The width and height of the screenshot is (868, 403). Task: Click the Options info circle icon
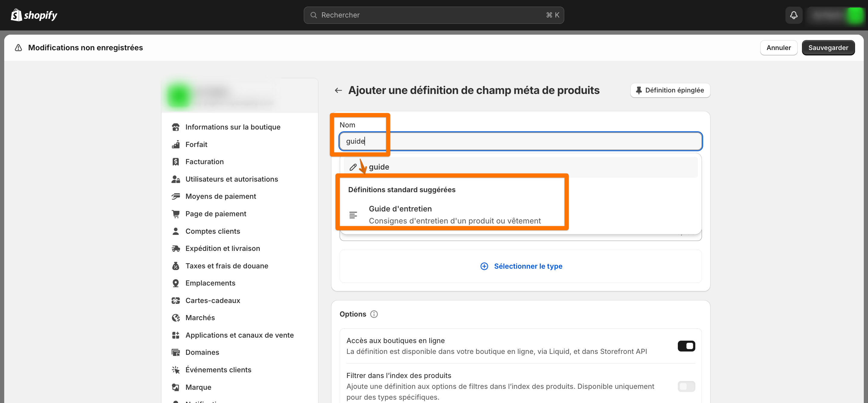pos(374,314)
